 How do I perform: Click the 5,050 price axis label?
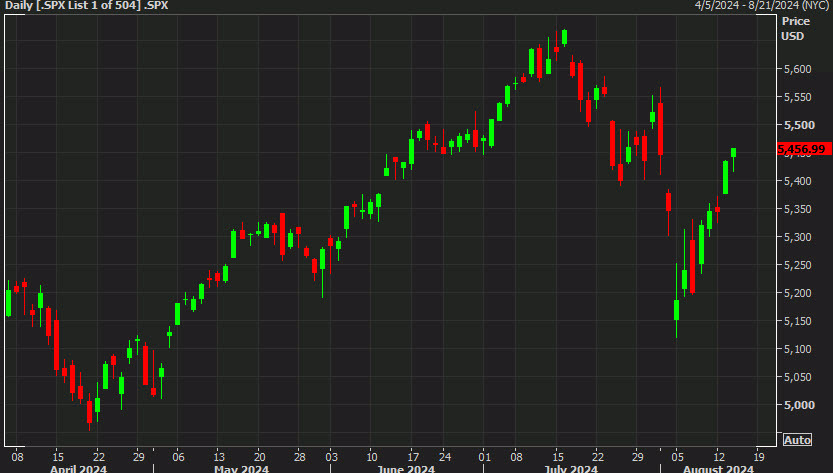798,377
